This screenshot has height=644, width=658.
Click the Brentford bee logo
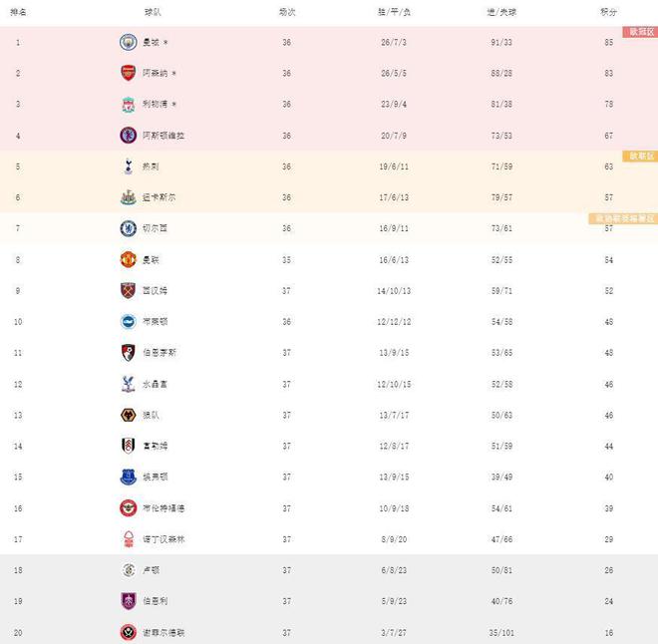point(128,508)
